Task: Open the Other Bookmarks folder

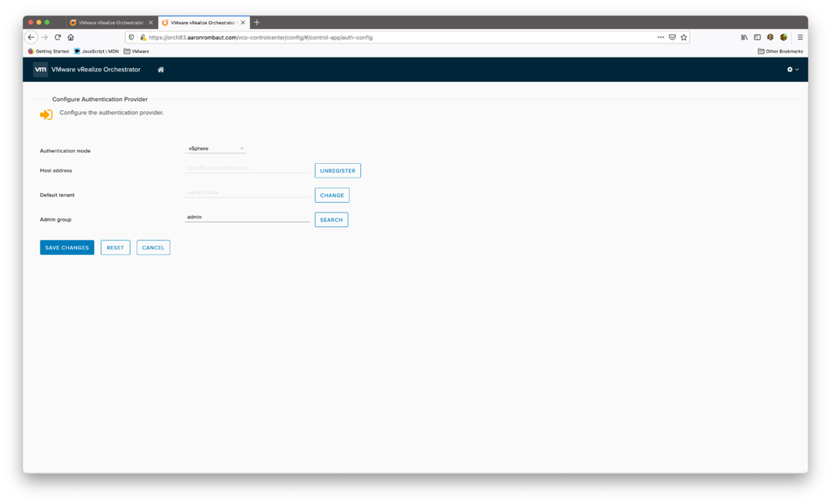Action: coord(780,51)
